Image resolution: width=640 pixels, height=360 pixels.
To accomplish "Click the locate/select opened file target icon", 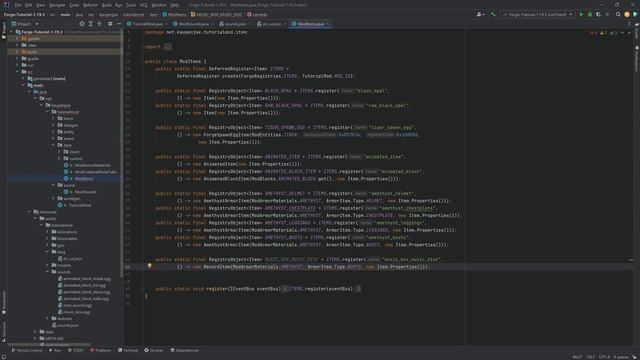I will click(82, 24).
